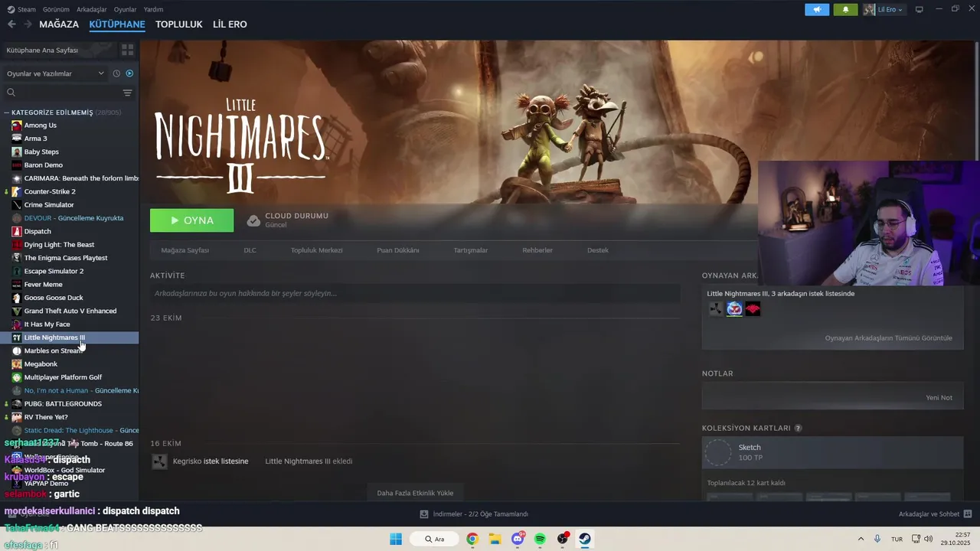The width and height of the screenshot is (980, 551).
Task: Sort library by recent activity clock icon
Action: (x=116, y=73)
